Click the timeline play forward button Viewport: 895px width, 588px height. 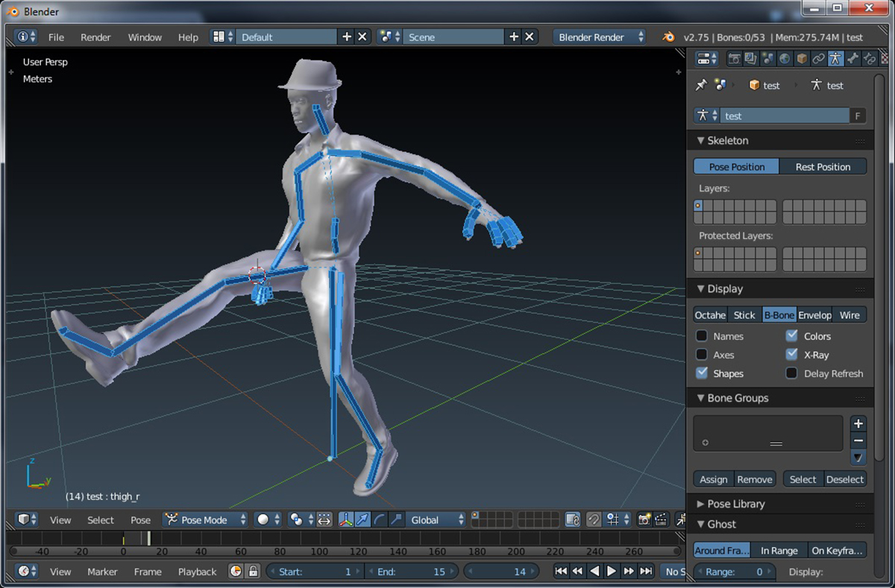tap(612, 572)
